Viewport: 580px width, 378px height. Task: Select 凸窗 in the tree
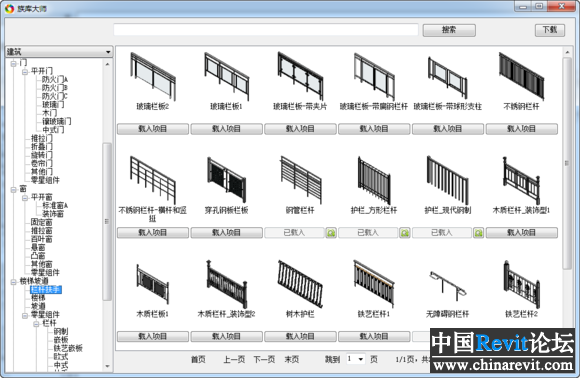point(38,256)
